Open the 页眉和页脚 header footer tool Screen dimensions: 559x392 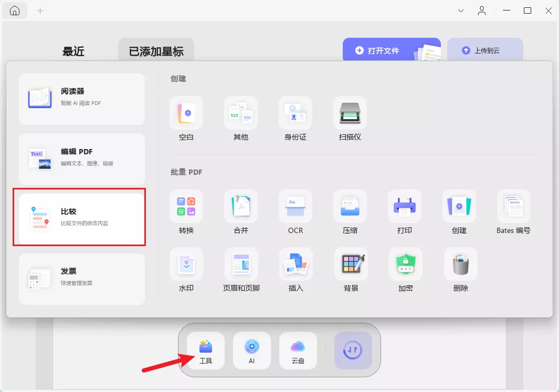(x=241, y=269)
